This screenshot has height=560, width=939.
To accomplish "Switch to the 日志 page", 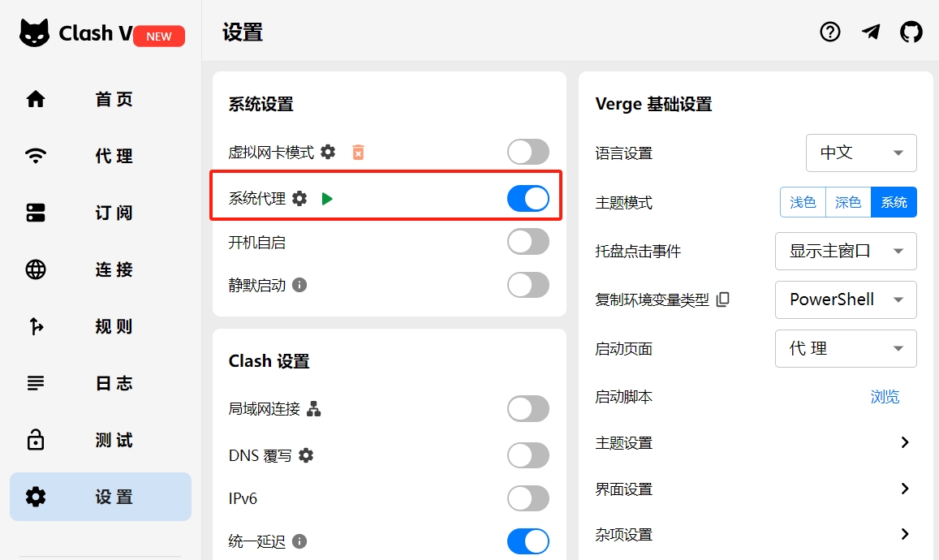I will pos(113,383).
